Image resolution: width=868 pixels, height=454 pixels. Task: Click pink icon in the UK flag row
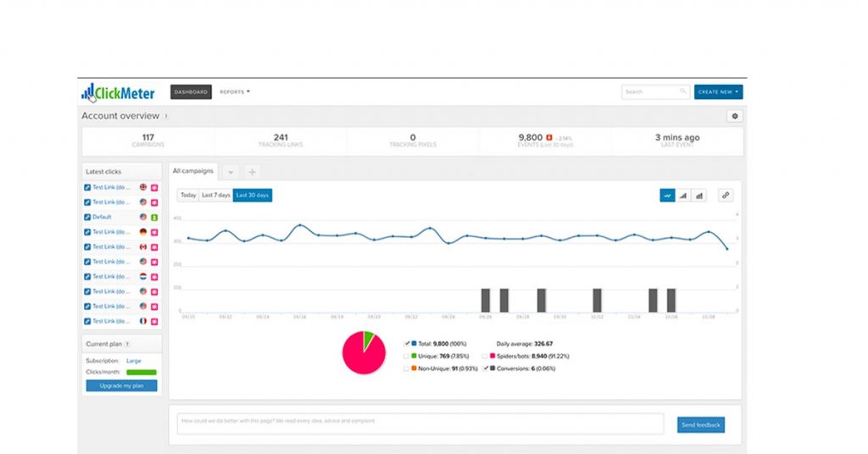(x=154, y=187)
